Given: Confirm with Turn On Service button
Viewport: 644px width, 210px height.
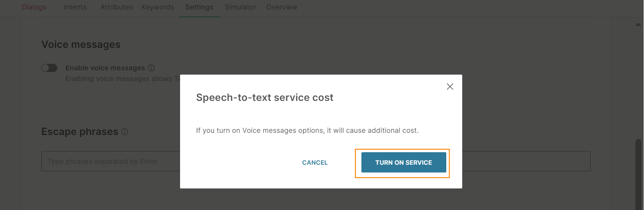Looking at the screenshot, I should click(x=404, y=163).
